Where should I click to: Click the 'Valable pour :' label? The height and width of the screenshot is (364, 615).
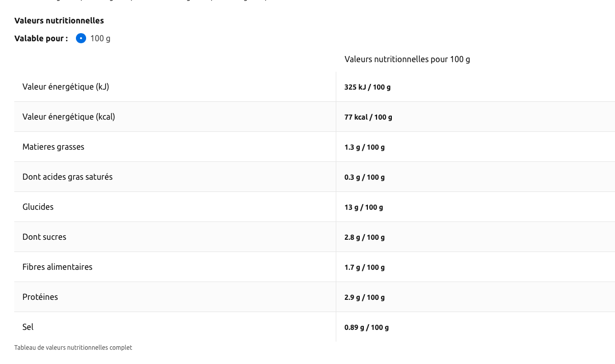pos(41,39)
